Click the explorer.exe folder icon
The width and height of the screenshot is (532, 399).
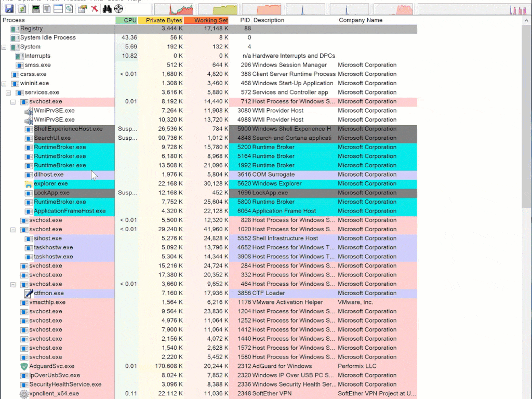pos(29,184)
